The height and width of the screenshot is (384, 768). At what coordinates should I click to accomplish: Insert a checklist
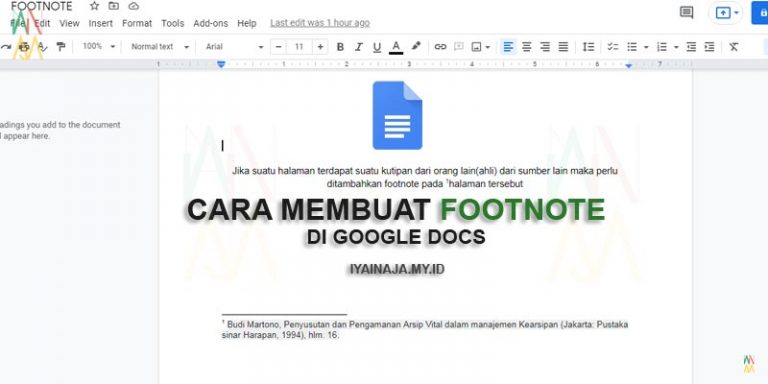[613, 47]
